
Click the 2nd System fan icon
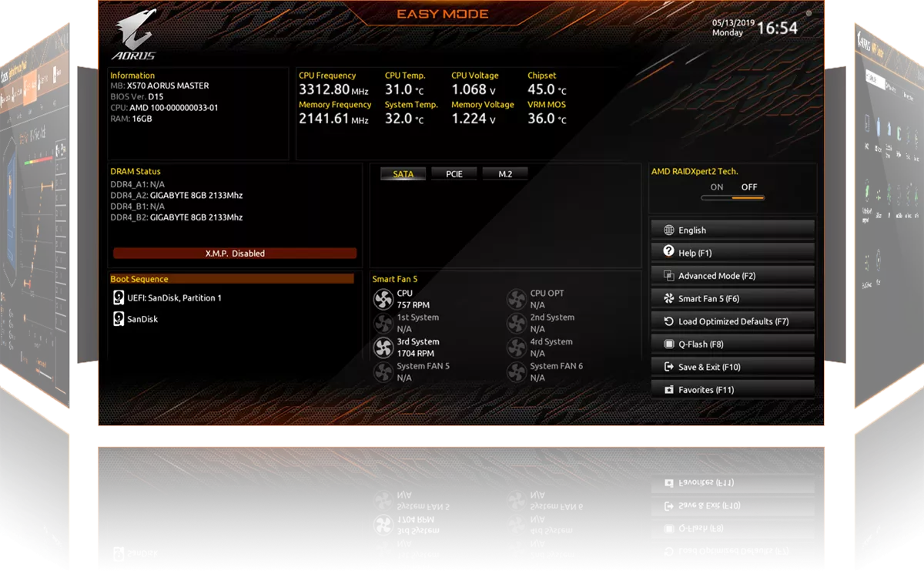coord(516,324)
